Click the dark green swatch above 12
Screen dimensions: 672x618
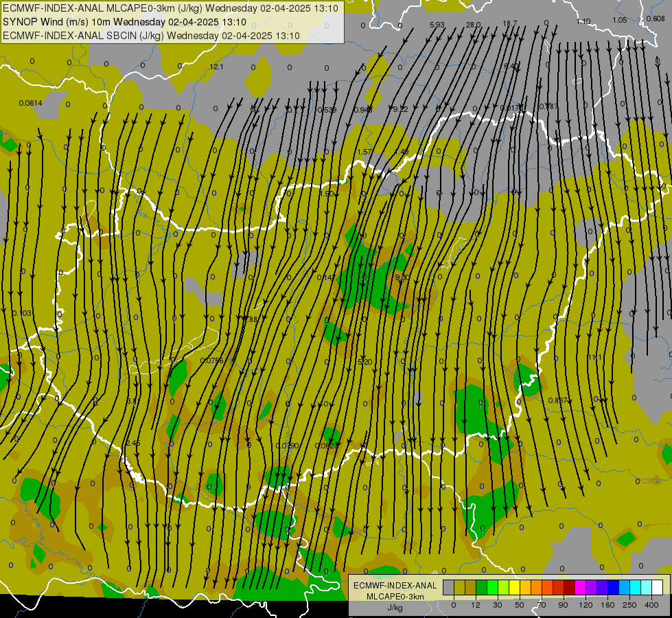click(481, 587)
